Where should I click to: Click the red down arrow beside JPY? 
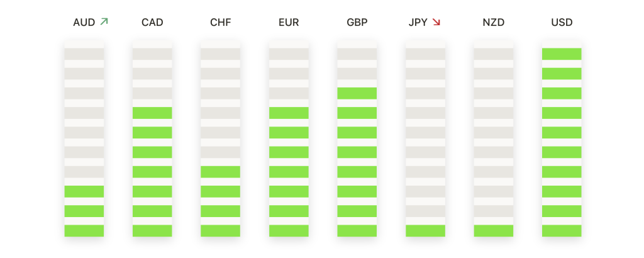tap(436, 22)
